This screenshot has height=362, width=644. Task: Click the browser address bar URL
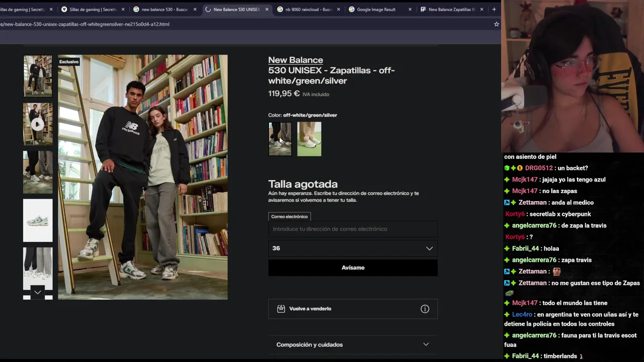85,24
